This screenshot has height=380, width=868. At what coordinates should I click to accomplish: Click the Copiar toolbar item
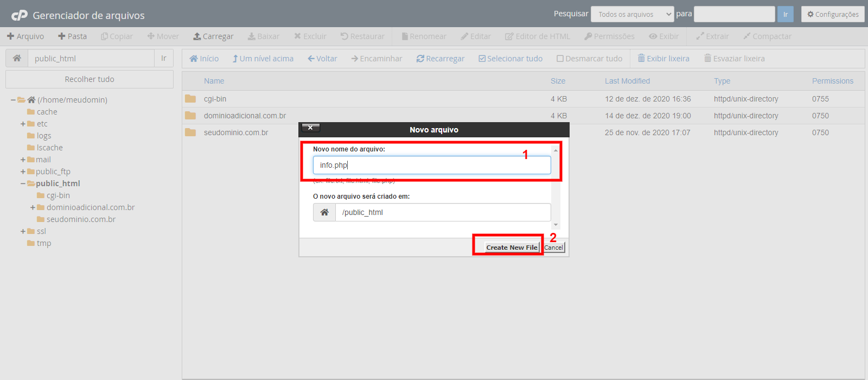(x=117, y=36)
